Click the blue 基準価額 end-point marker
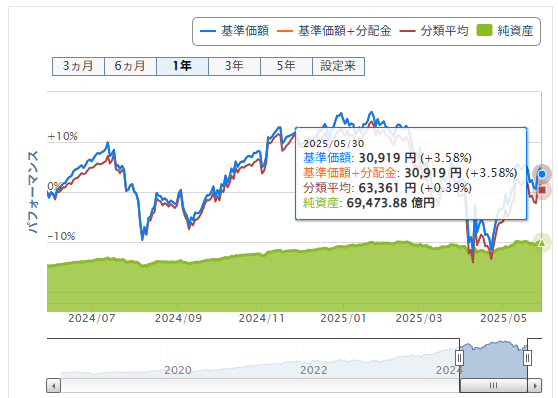558x398 pixels. point(542,174)
